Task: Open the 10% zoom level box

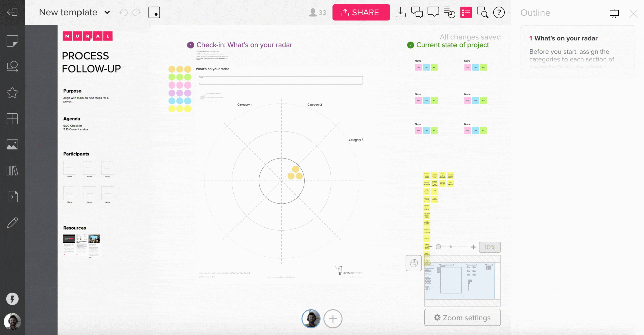Action: tap(490, 247)
